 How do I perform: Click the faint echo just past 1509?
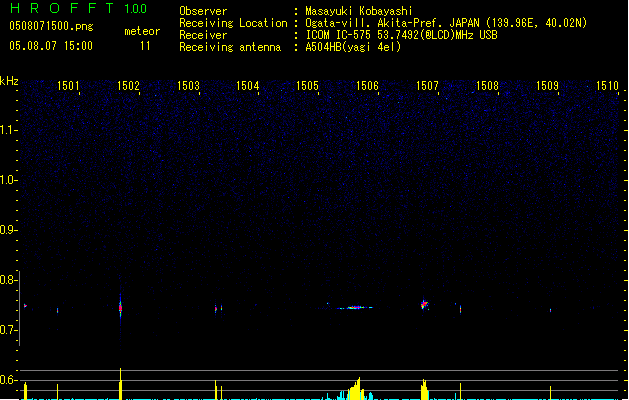pos(550,310)
